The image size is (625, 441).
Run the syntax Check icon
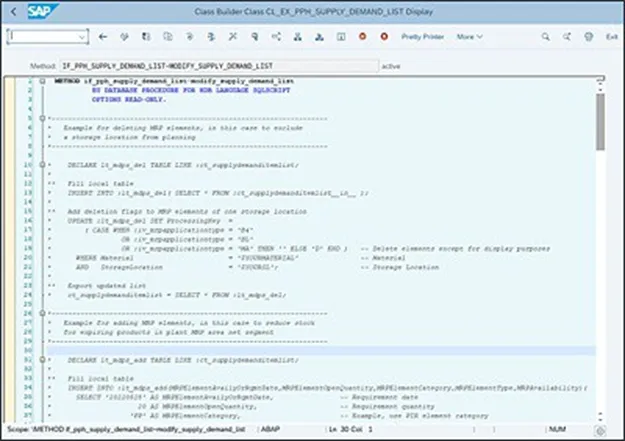point(190,37)
